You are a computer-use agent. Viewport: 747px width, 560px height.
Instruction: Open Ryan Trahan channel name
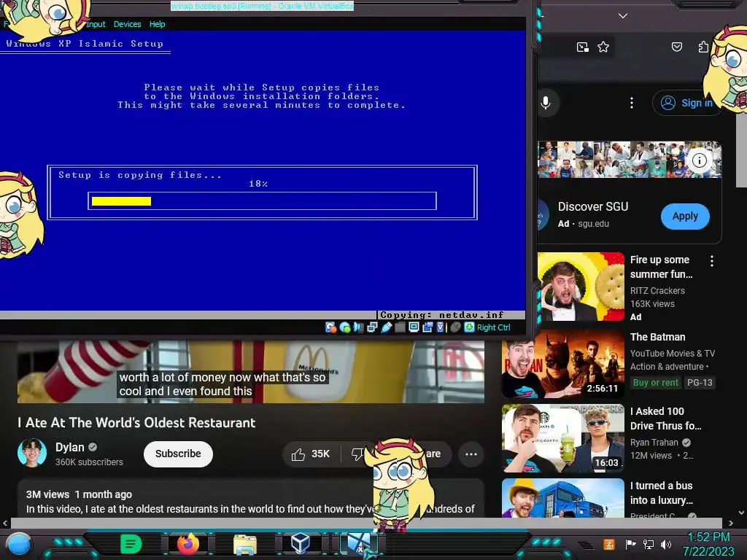(x=654, y=443)
